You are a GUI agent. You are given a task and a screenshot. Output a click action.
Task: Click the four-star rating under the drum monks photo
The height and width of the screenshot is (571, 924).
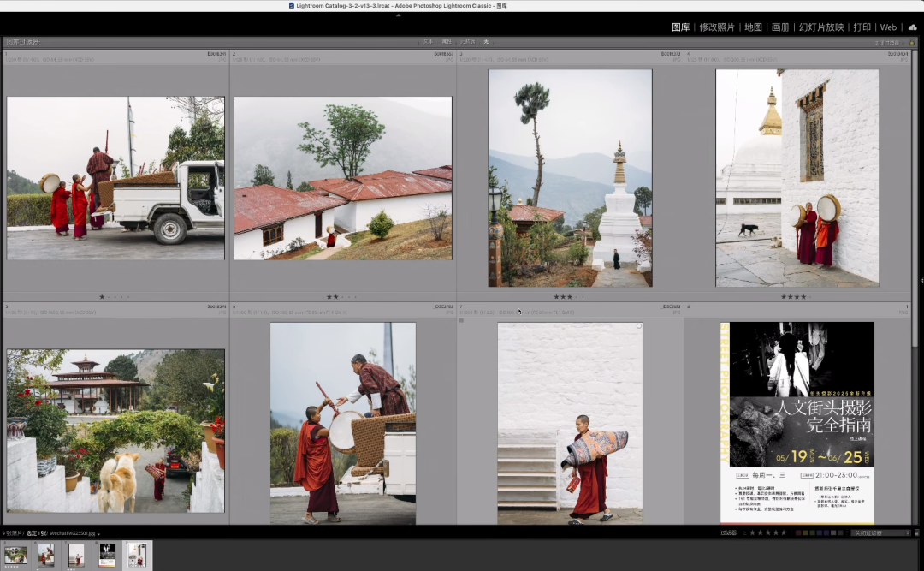pos(794,297)
